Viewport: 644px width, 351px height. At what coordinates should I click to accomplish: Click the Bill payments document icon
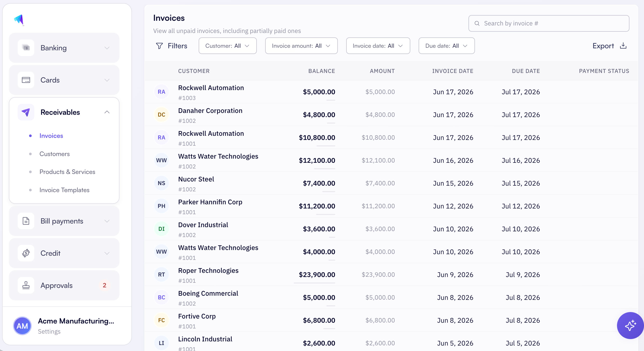[26, 221]
